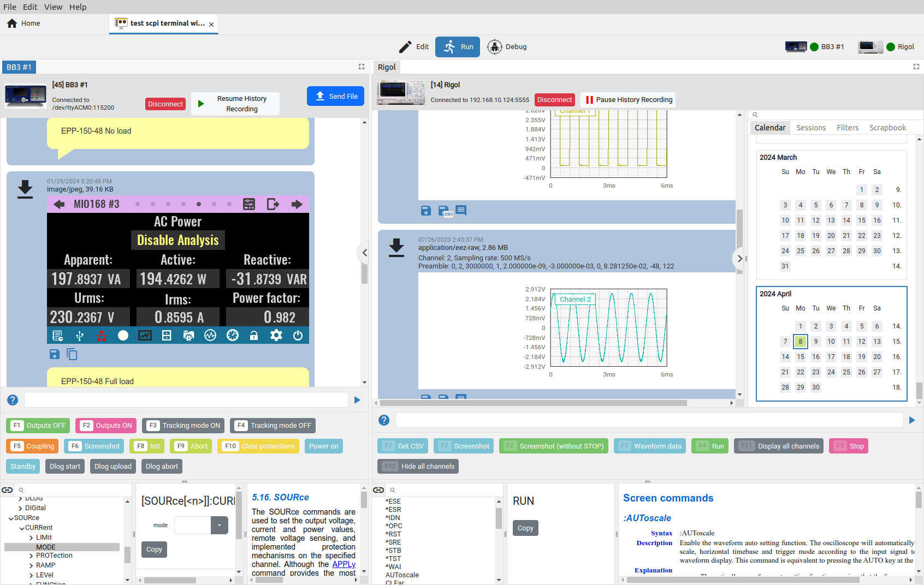The width and height of the screenshot is (924, 585).
Task: Open help for the Rigol command input
Action: pyautogui.click(x=384, y=420)
